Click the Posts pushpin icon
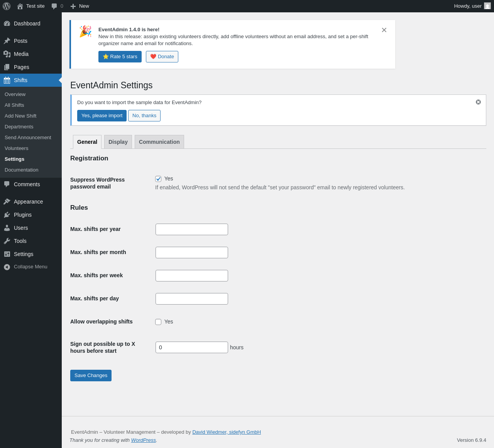 [7, 41]
